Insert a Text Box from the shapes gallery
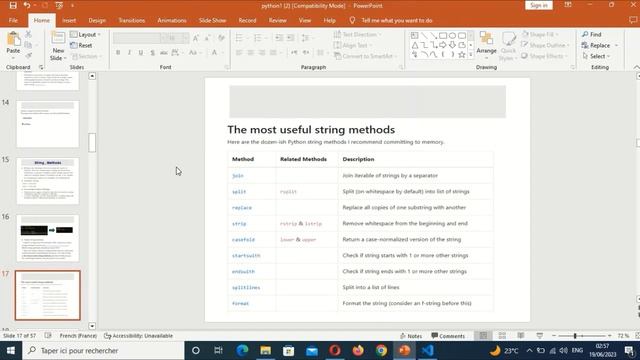The height and width of the screenshot is (360, 640). 415,36
